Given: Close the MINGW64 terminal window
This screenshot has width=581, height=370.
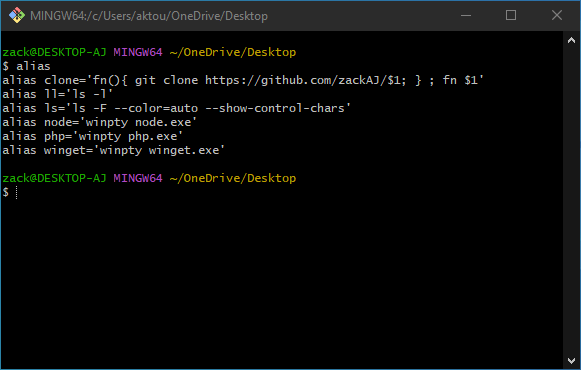Looking at the screenshot, I should pyautogui.click(x=557, y=16).
